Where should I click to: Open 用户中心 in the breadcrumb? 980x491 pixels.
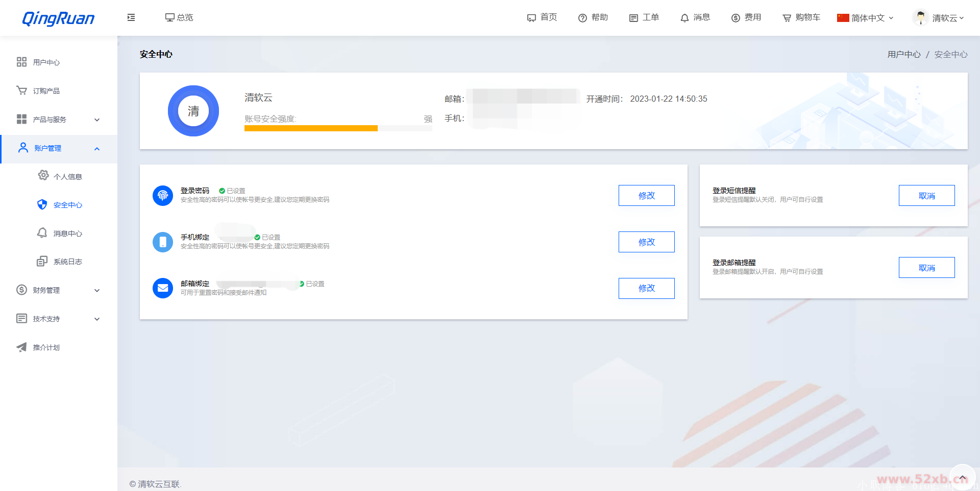[x=903, y=54]
